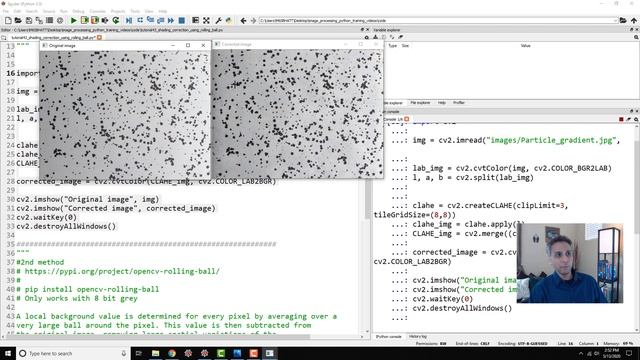Switch to the File explorer tab
This screenshot has width=640, height=360.
[420, 103]
